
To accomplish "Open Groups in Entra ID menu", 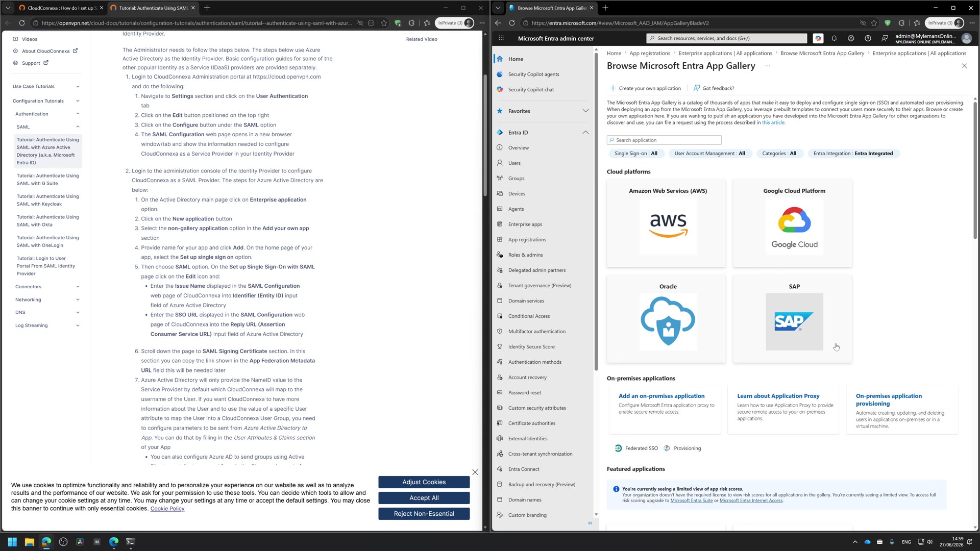I will 516,179.
